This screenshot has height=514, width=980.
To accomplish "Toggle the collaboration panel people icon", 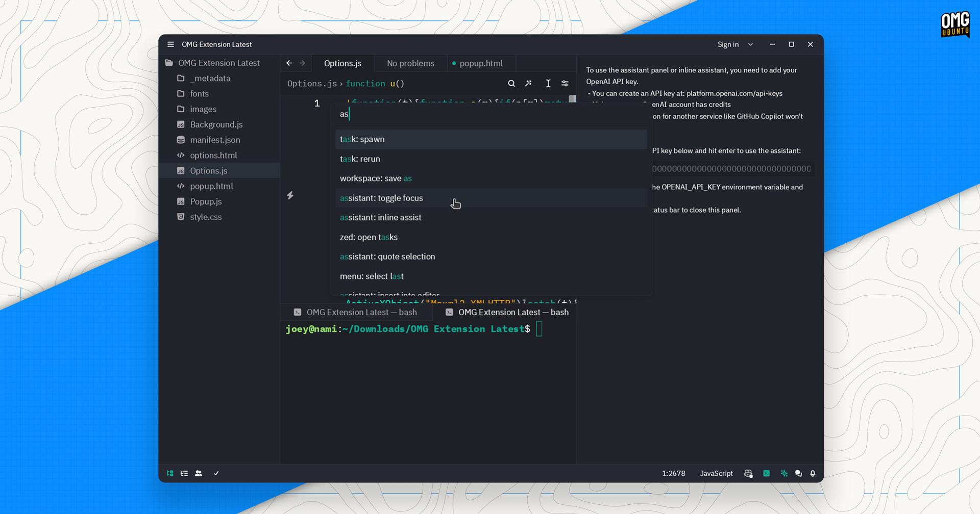I will (199, 473).
